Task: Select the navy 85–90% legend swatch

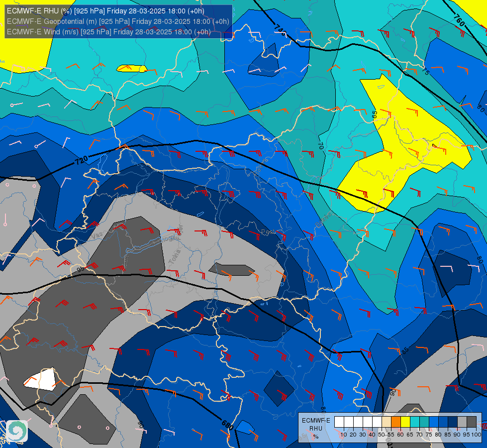Action: click(x=453, y=422)
